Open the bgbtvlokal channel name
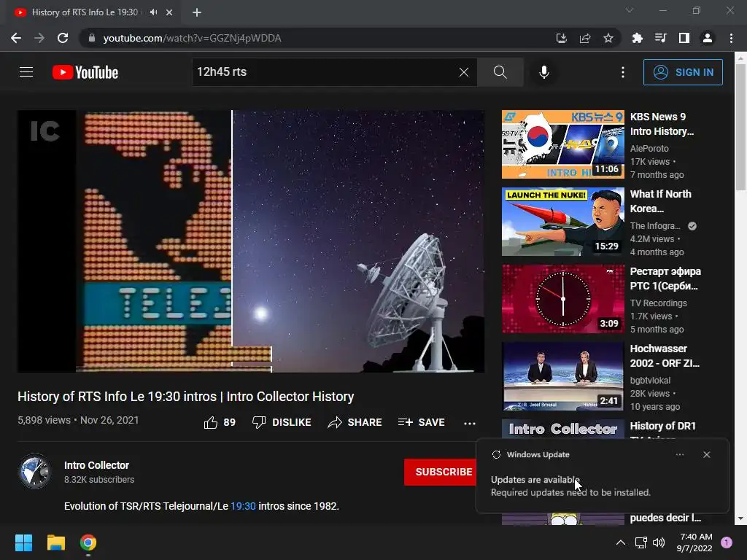This screenshot has height=560, width=747. (x=650, y=380)
